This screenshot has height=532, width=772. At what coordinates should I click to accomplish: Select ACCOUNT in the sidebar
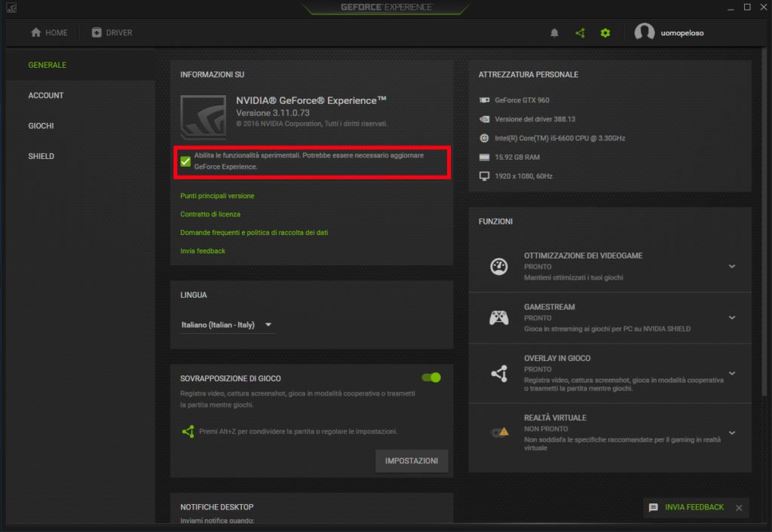point(46,95)
